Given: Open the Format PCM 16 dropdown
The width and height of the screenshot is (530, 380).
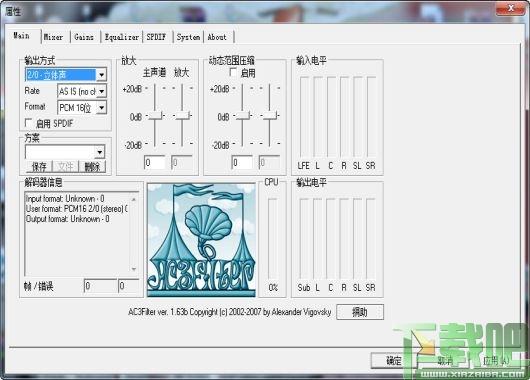Looking at the screenshot, I should point(101,108).
